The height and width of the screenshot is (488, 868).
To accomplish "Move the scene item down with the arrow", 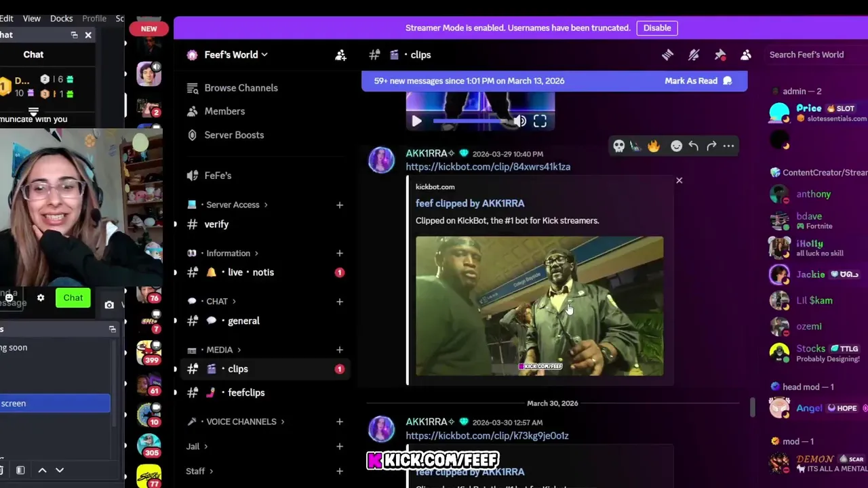I will pos(60,470).
